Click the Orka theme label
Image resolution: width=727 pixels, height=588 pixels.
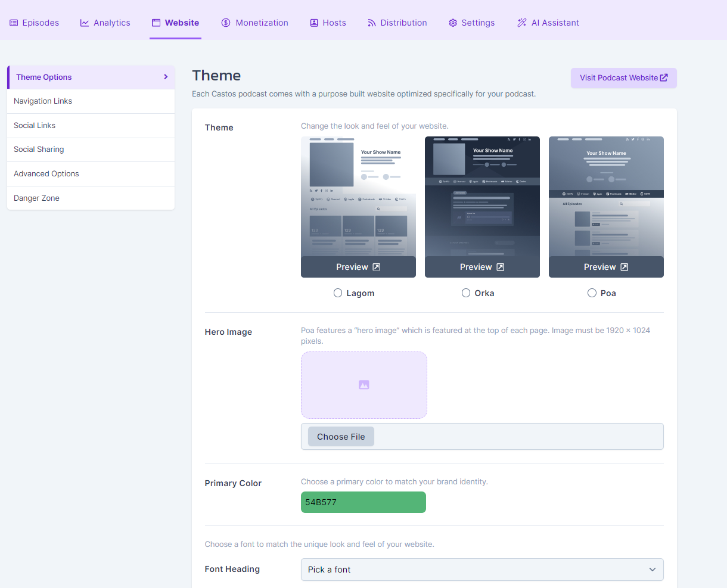pos(484,293)
